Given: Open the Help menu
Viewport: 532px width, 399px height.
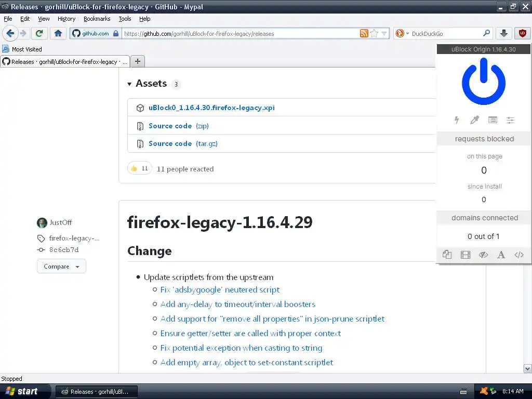Looking at the screenshot, I should tap(145, 19).
